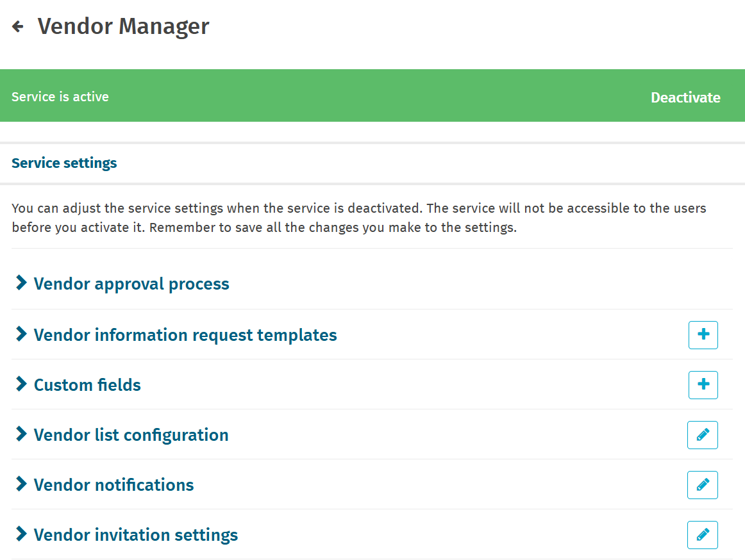Expand the Vendor information request templates chevron

[x=21, y=334]
